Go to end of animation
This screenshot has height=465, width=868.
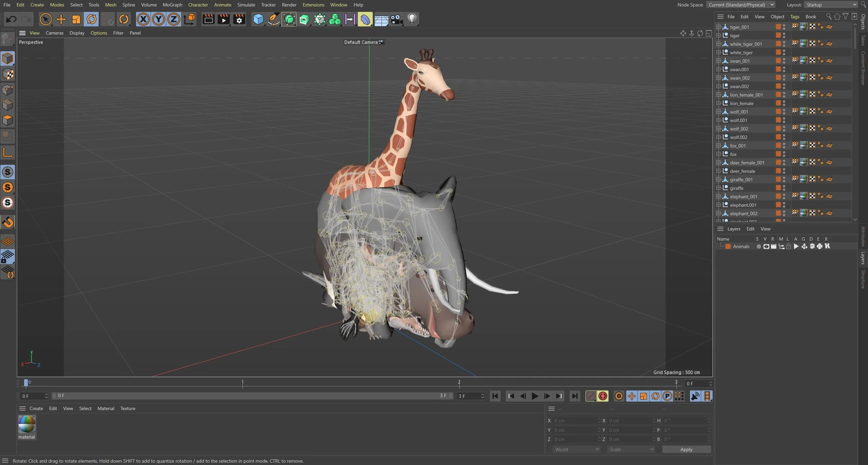point(575,396)
